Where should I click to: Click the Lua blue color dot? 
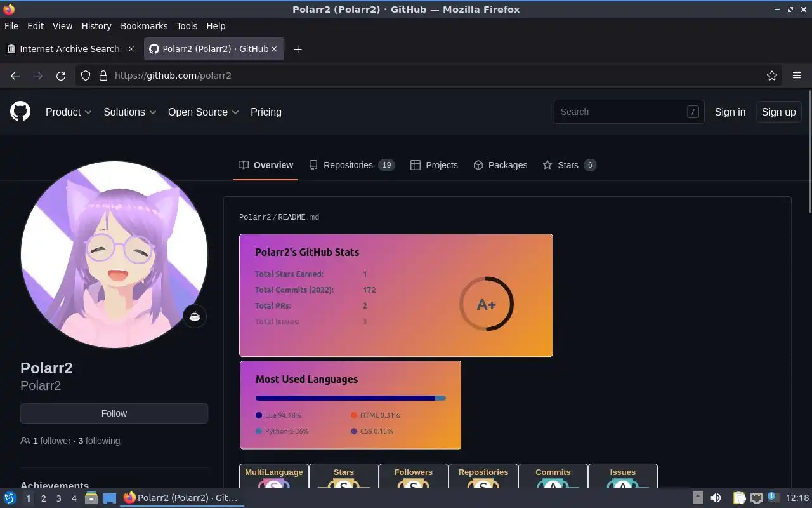tap(259, 415)
